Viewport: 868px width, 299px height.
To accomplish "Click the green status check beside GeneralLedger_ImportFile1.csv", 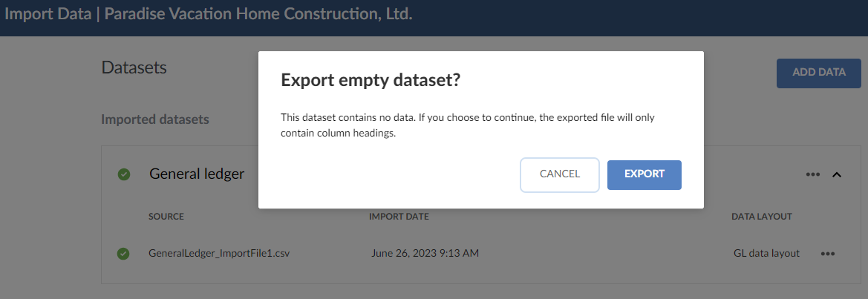I will click(x=124, y=254).
